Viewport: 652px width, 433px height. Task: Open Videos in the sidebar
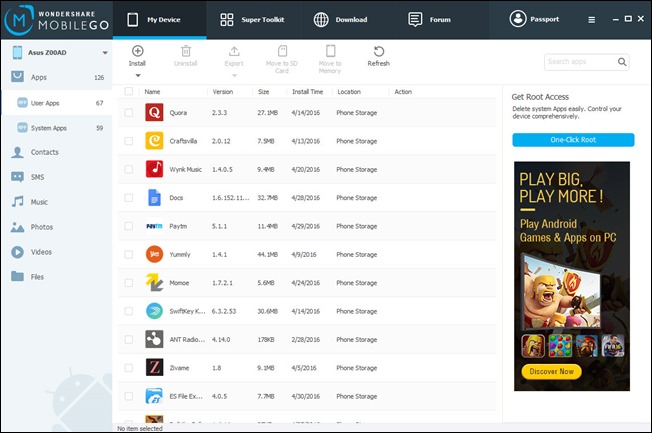tap(57, 252)
